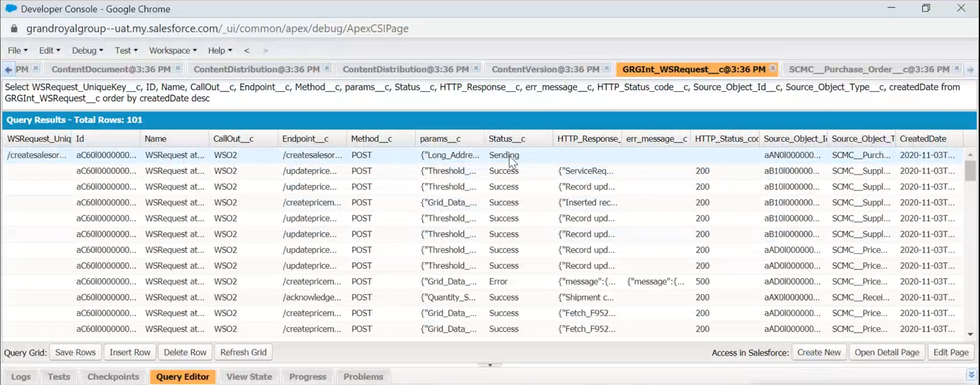The height and width of the screenshot is (385, 980).
Task: Click the results scrollbar down arrow
Action: pos(971,334)
